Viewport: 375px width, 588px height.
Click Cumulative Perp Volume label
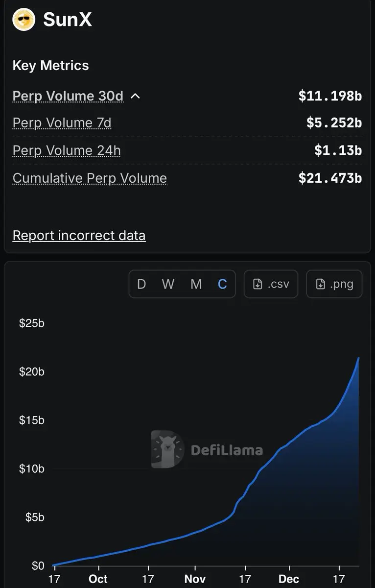90,178
